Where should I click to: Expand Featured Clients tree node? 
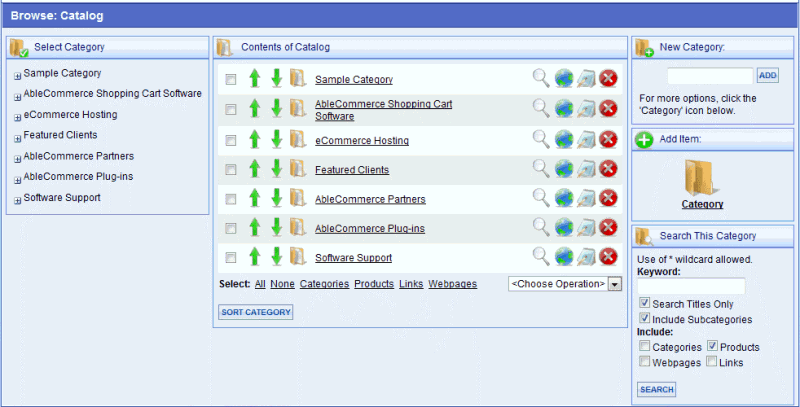click(17, 138)
